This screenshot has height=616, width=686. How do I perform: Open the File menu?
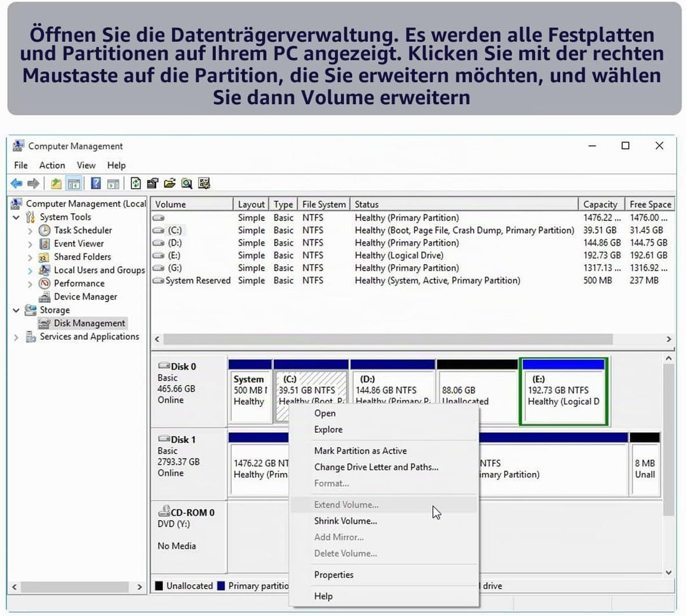[20, 165]
